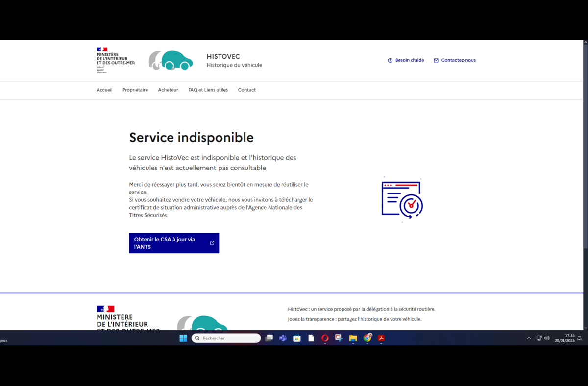Open the Acheteur menu item
Viewport: 588px width, 386px height.
click(168, 90)
